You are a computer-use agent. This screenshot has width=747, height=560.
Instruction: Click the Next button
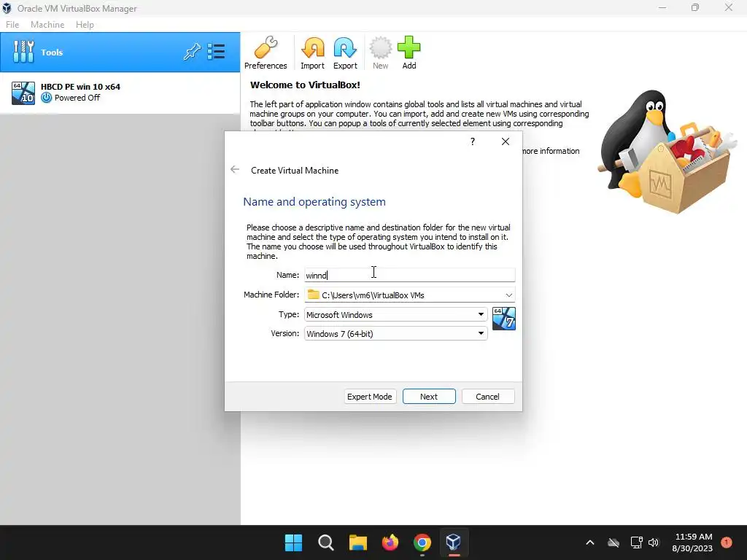[429, 396]
